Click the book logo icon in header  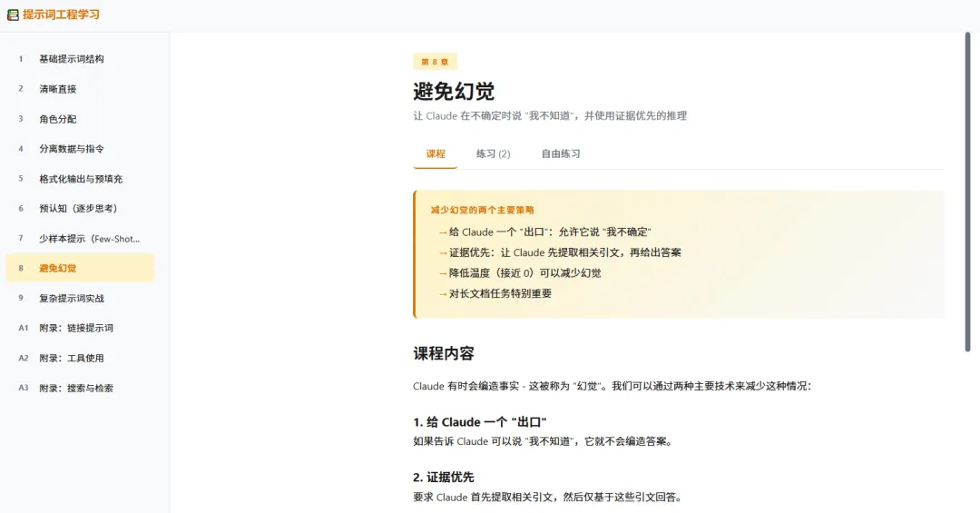pos(13,15)
